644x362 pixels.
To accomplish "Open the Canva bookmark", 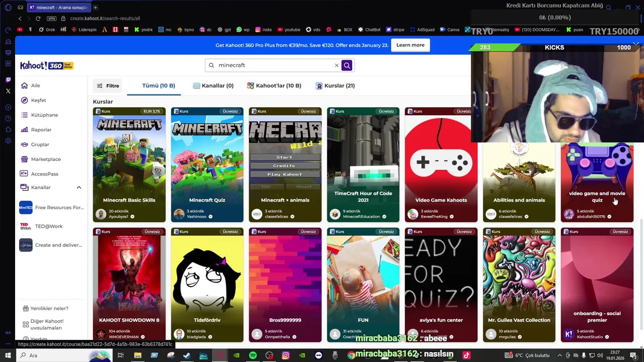I will 449,30.
